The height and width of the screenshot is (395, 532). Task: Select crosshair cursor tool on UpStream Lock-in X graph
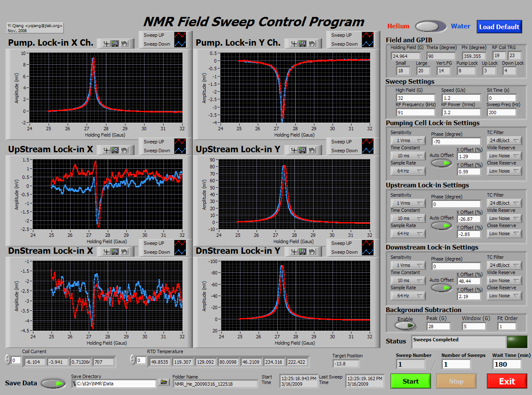click(x=106, y=150)
